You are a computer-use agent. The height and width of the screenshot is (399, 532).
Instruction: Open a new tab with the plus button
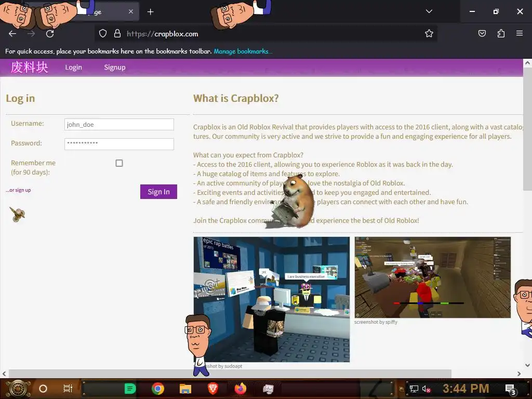(x=150, y=12)
